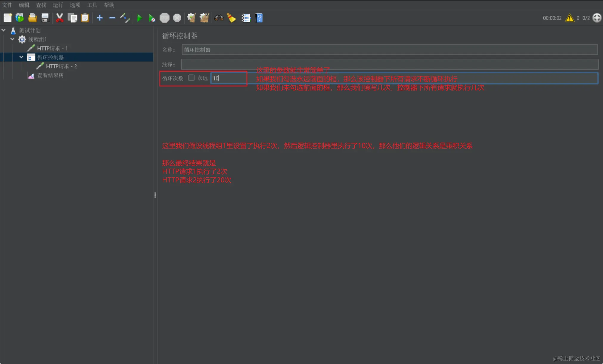Open the 运行 menu
This screenshot has height=364, width=603.
pos(58,5)
